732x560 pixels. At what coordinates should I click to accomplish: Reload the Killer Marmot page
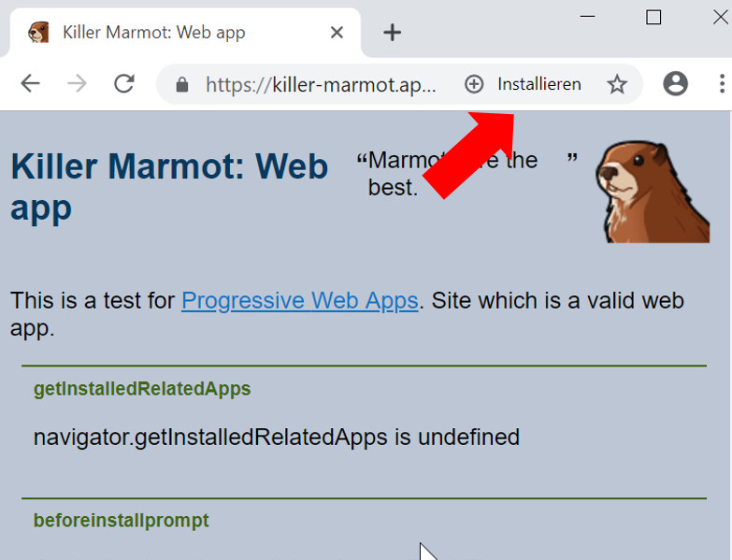point(124,84)
